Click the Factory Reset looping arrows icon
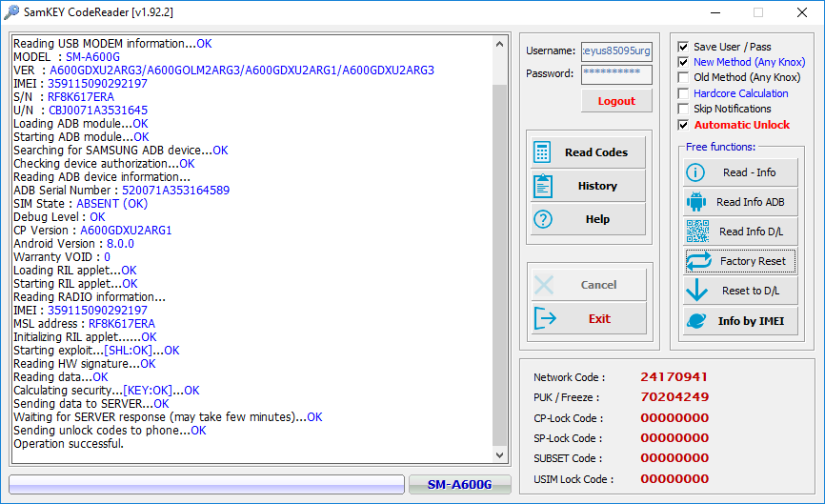 pyautogui.click(x=698, y=261)
